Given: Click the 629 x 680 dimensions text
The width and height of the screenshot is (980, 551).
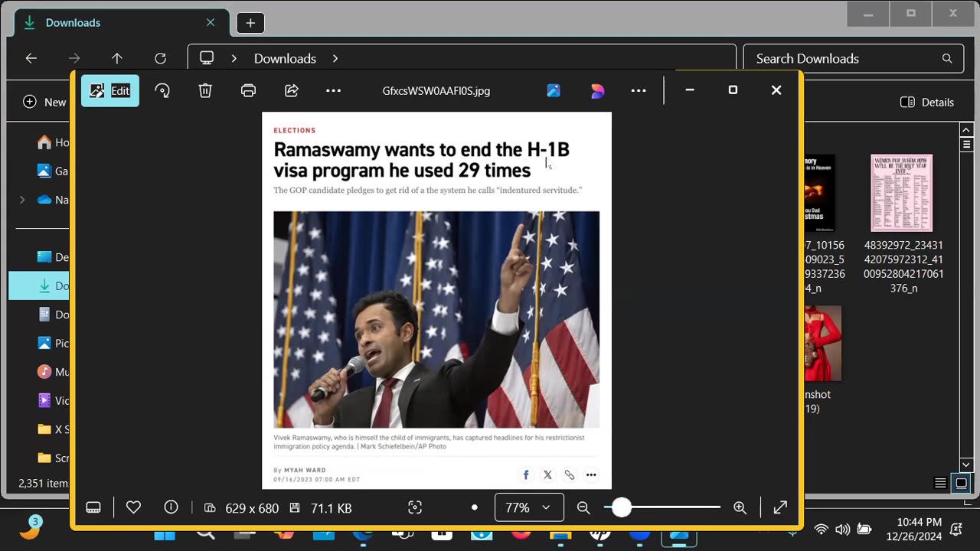Looking at the screenshot, I should (x=252, y=508).
